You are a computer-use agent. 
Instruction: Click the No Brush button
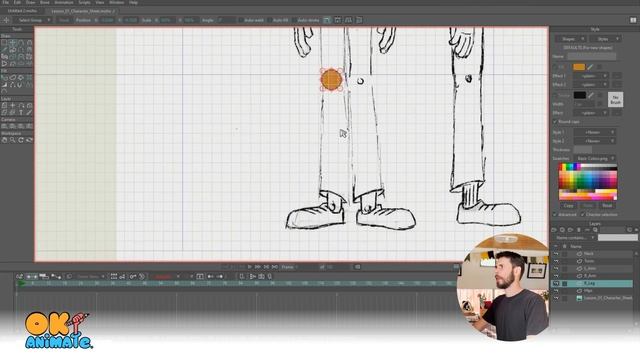pos(616,100)
